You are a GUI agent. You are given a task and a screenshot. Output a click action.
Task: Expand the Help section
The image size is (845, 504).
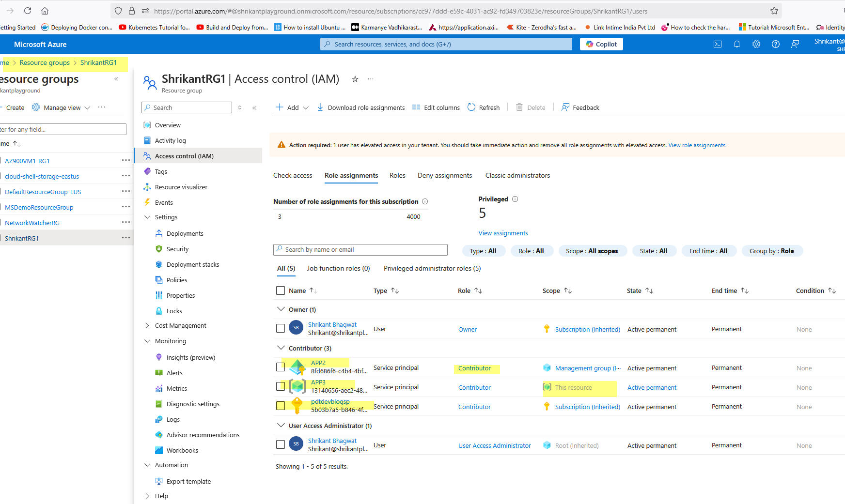147,496
